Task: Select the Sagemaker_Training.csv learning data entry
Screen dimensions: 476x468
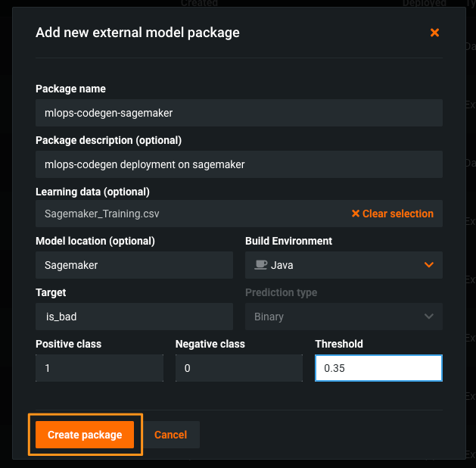Action: coord(102,214)
